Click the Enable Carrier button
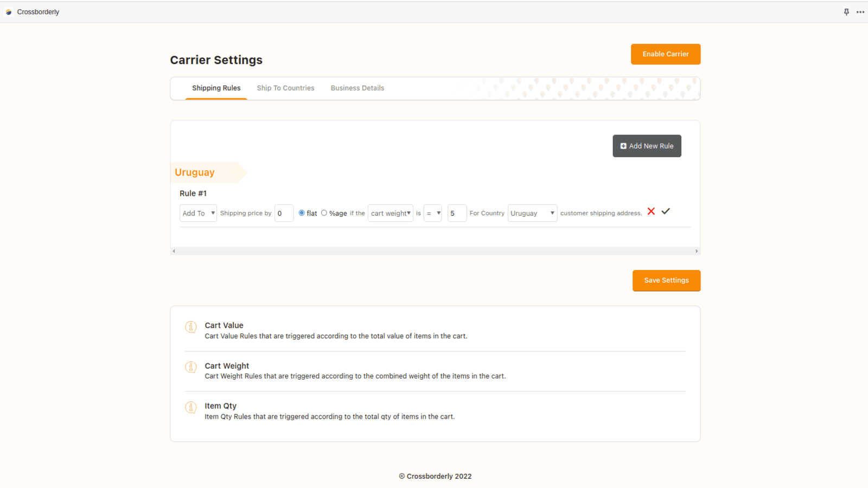The width and height of the screenshot is (868, 488). click(x=665, y=54)
